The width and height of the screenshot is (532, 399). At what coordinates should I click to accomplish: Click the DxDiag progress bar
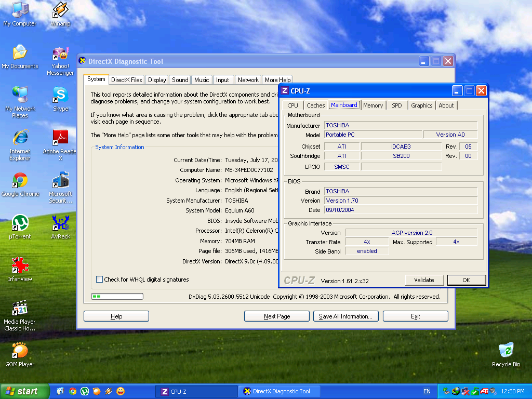(117, 297)
